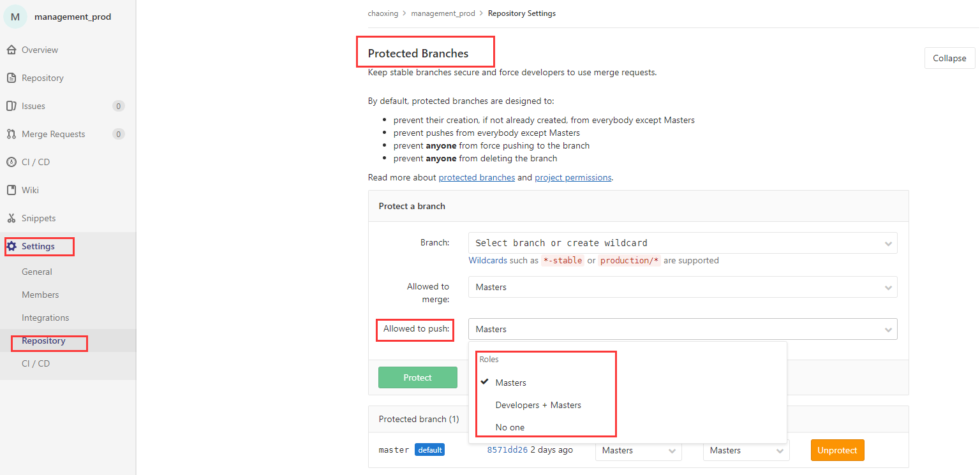Click the *-stable wildcard example
The width and height of the screenshot is (980, 475).
(562, 260)
